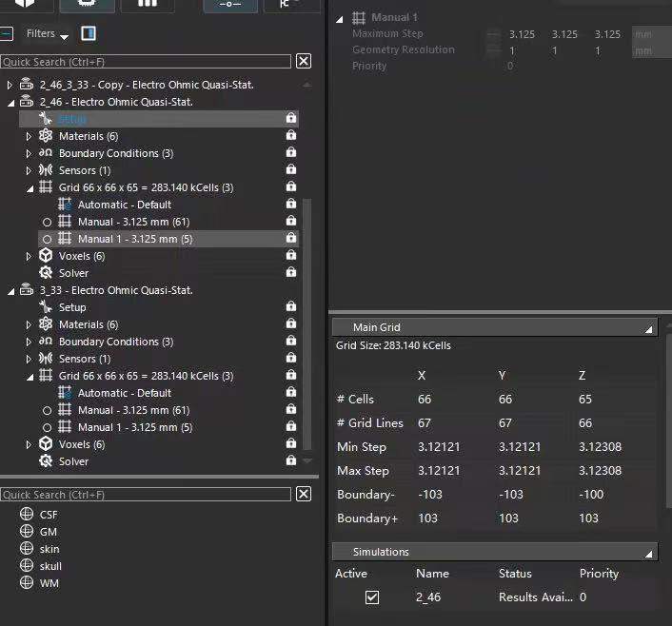Screen dimensions: 672x626
Task: Toggle radio for Manual - 3.125 mm (61) under 2_46
Action: click(48, 222)
